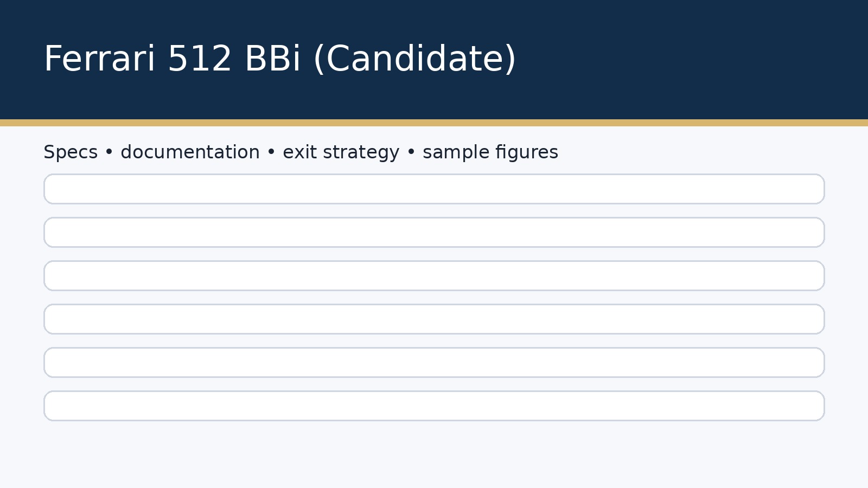
Task: Click the bullet after "Specs"
Action: click(x=109, y=152)
